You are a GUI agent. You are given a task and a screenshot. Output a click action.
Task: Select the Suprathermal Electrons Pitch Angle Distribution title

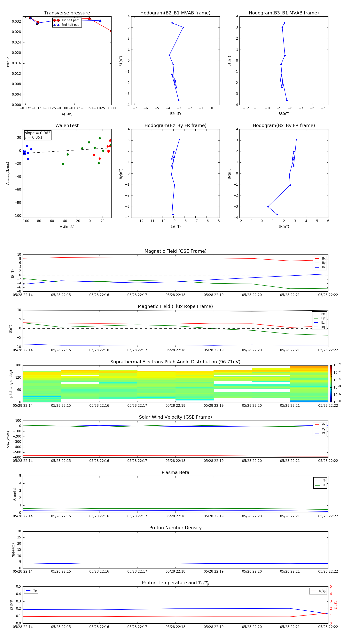[175, 362]
